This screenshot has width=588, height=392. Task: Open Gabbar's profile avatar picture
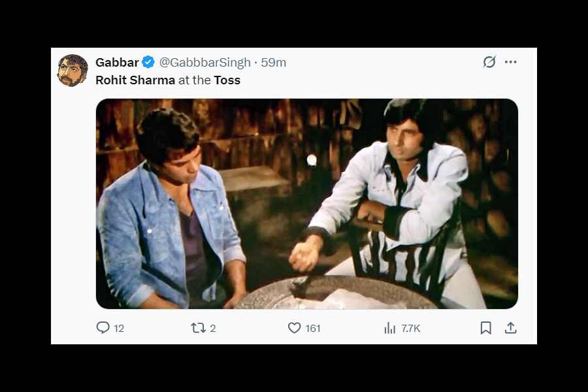coord(73,71)
